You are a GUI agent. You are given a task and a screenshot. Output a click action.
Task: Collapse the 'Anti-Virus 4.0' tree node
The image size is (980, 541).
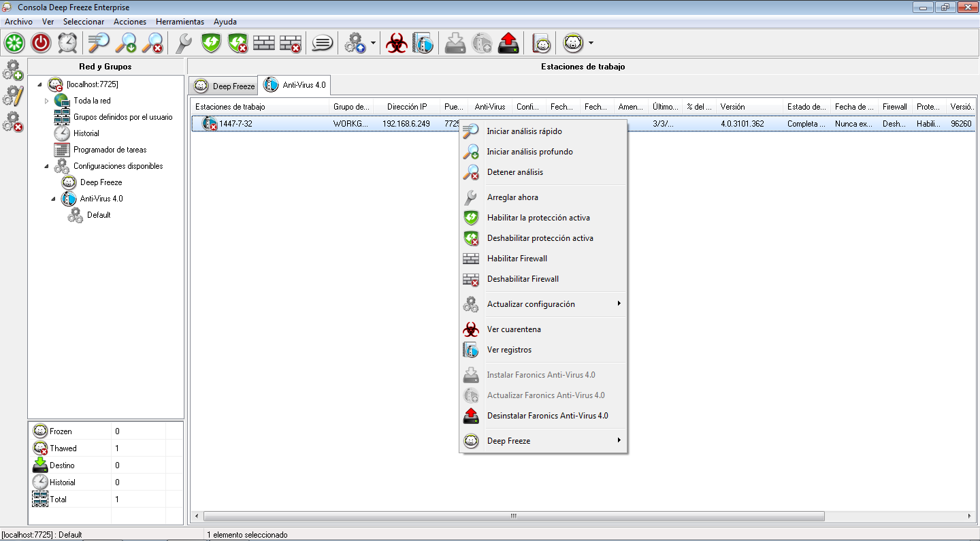(53, 199)
